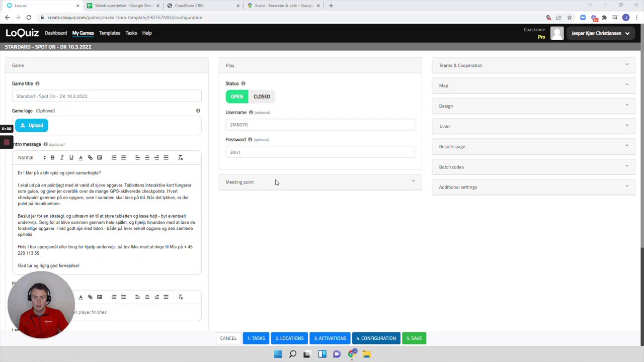Justify text in lower finish message editor
This screenshot has width=644, height=362.
coord(166,297)
